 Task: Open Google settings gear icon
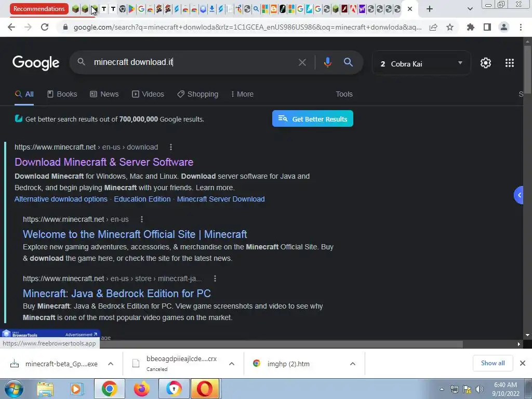tap(486, 63)
